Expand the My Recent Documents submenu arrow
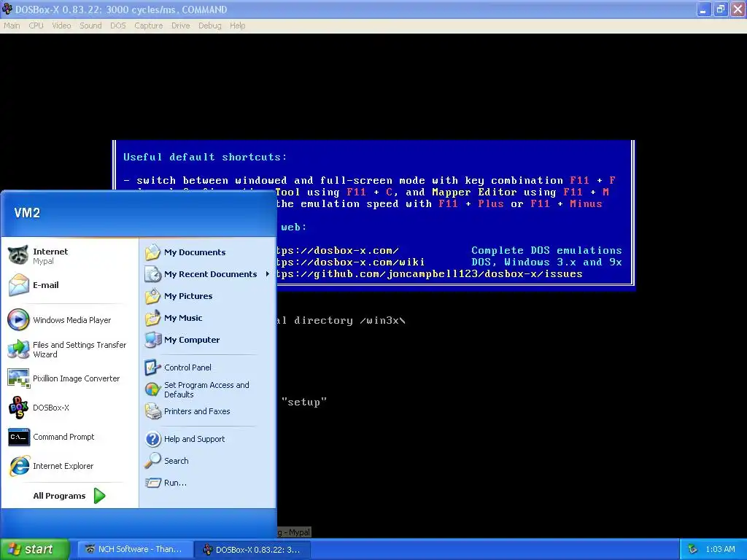The height and width of the screenshot is (560, 747). (267, 274)
